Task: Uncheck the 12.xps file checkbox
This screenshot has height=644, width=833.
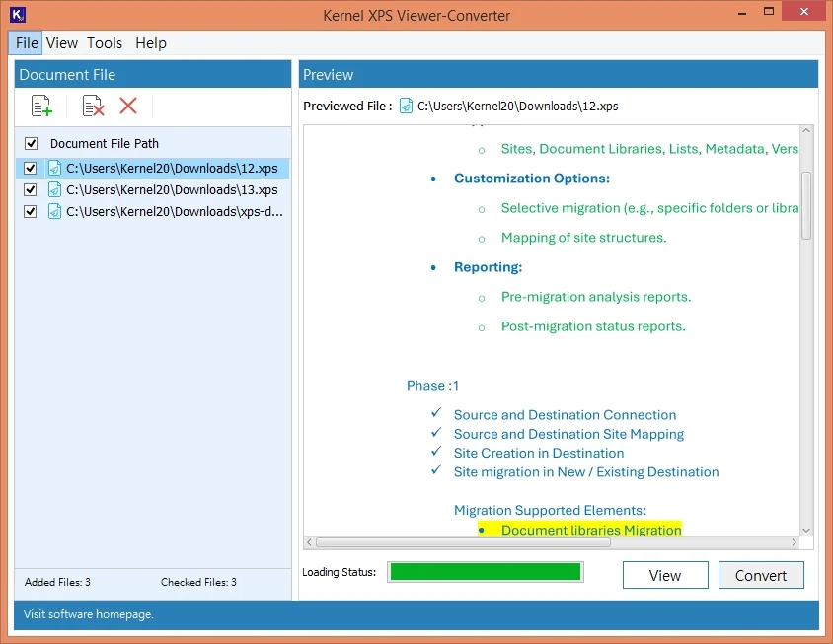Action: click(31, 169)
